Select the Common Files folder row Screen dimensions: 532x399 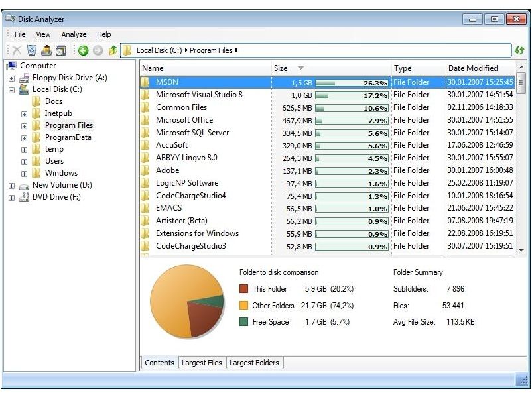(328, 107)
